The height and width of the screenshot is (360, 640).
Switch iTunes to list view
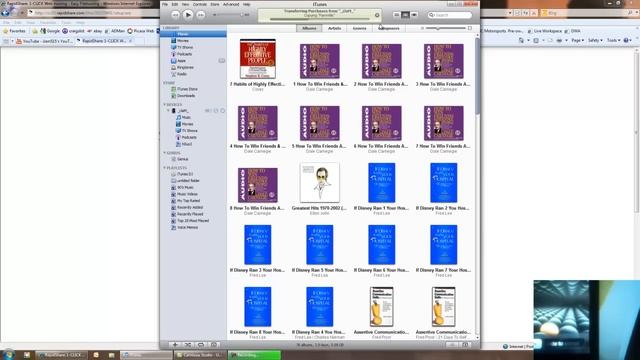[396, 15]
